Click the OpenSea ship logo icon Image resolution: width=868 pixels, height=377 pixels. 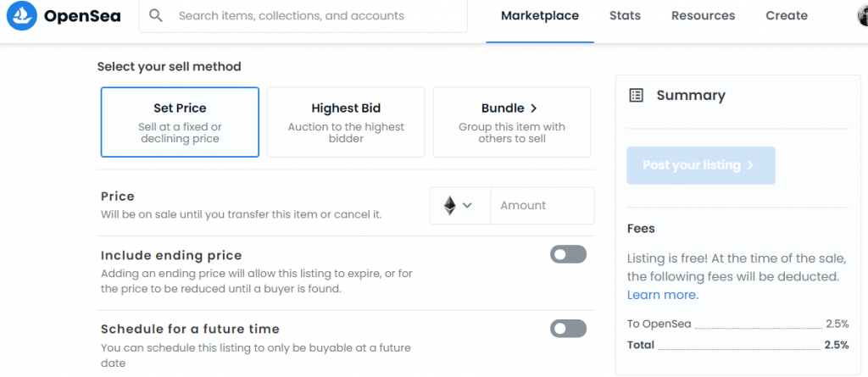pyautogui.click(x=21, y=16)
